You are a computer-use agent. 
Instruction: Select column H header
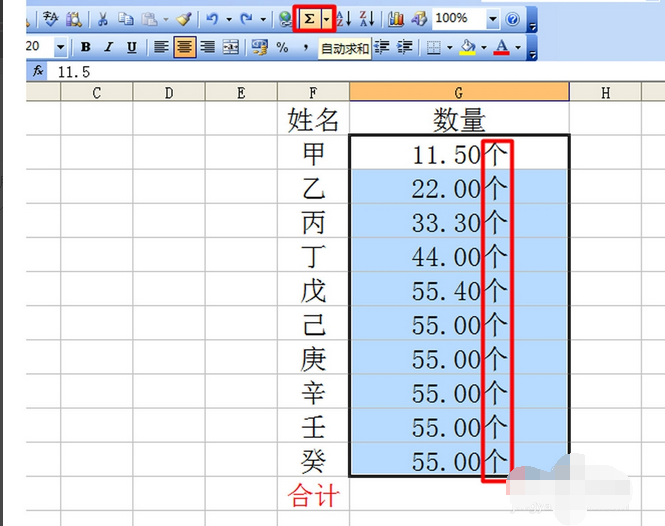click(x=605, y=92)
